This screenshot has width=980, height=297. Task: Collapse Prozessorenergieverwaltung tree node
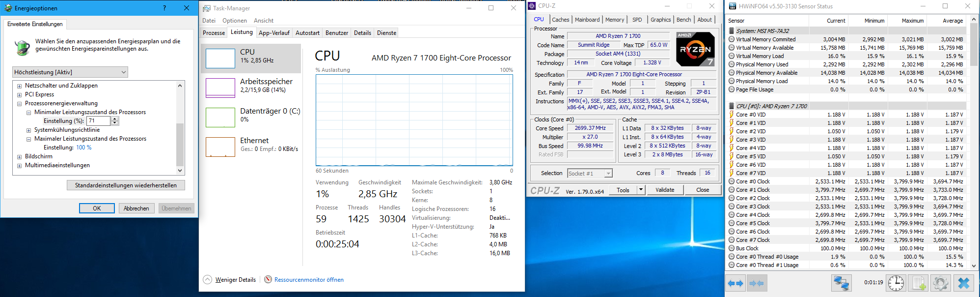coord(20,104)
